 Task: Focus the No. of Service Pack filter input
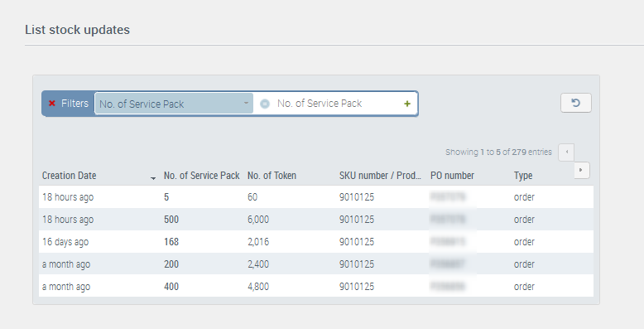(x=335, y=104)
